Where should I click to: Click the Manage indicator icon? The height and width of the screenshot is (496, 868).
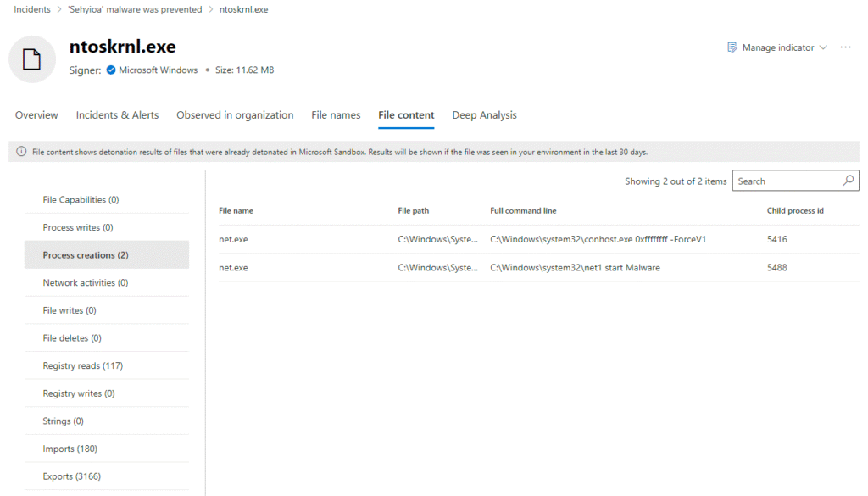point(732,47)
